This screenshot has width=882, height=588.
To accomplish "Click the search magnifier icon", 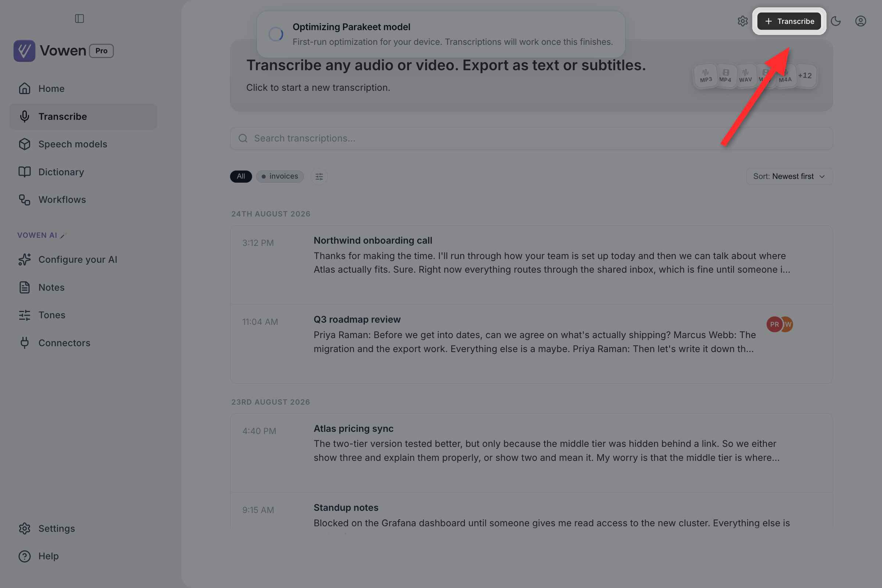I will point(243,139).
